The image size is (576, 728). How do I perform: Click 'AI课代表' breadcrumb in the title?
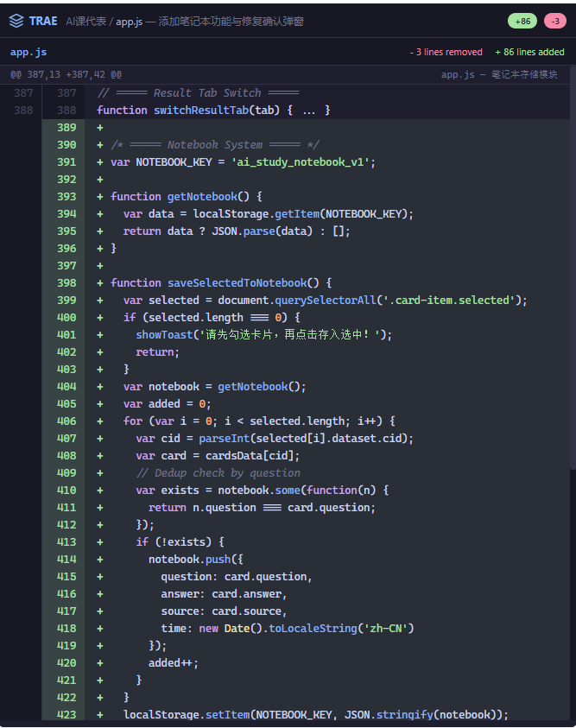(85, 22)
